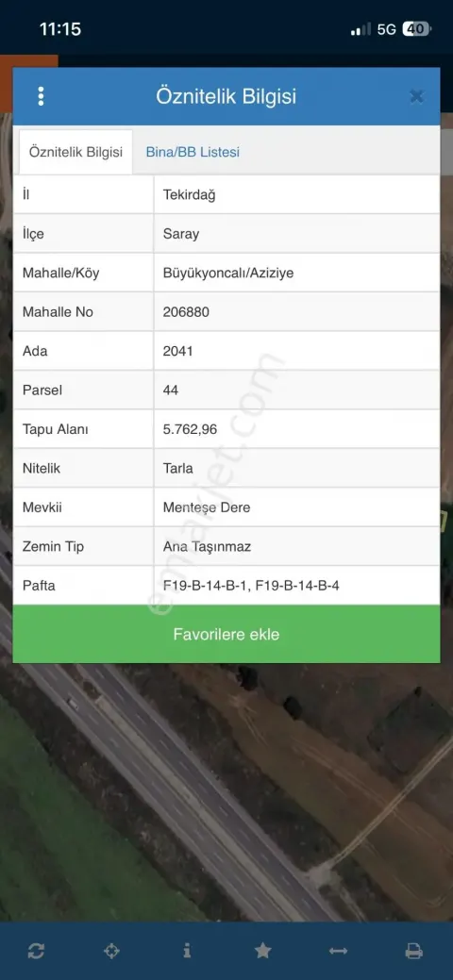This screenshot has height=980, width=453.
Task: Select the Pafta value F19-B-14-B-1
Action: pos(296,586)
